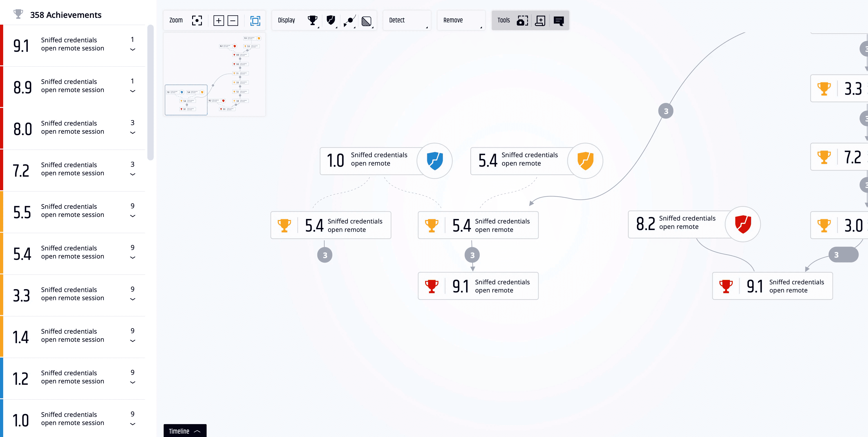
Task: Open the Remove dropdown menu
Action: 461,20
